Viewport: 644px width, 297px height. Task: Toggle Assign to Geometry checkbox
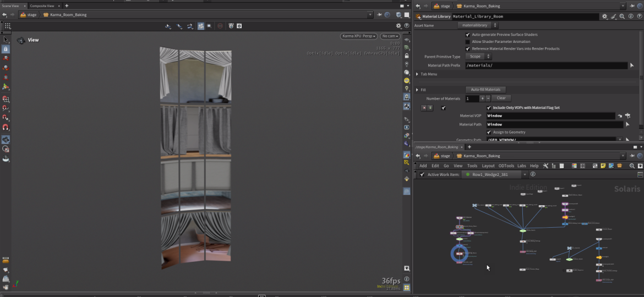[489, 132]
